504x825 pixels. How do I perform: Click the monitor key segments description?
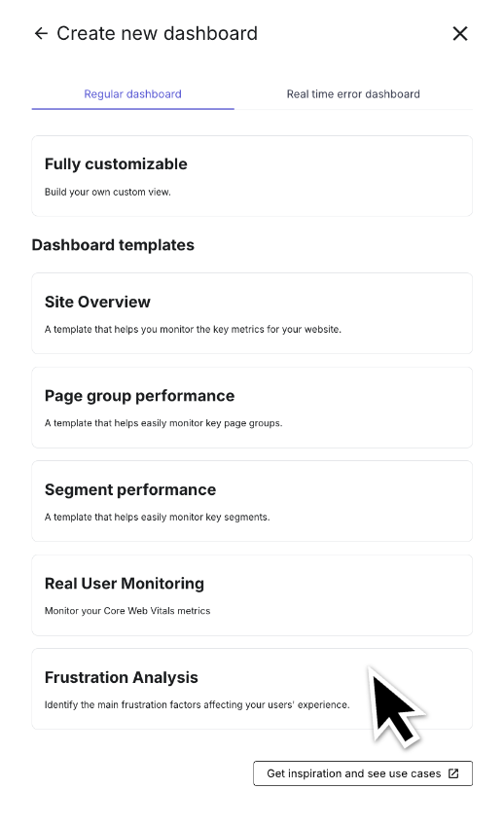click(x=157, y=518)
